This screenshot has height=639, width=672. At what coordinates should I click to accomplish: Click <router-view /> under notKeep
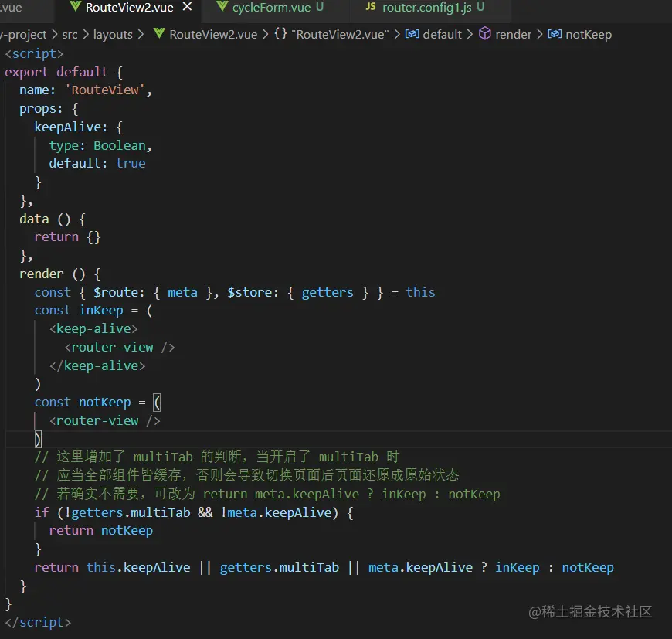click(x=104, y=421)
